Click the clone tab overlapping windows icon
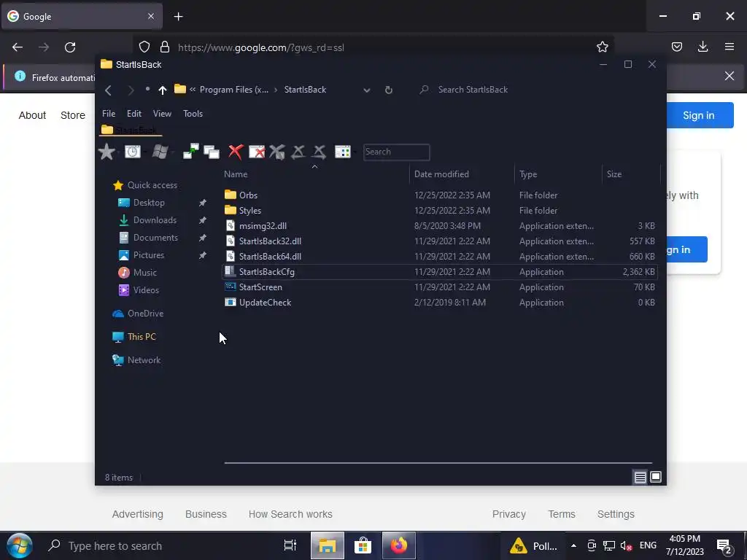Image resolution: width=747 pixels, height=560 pixels. [x=212, y=152]
